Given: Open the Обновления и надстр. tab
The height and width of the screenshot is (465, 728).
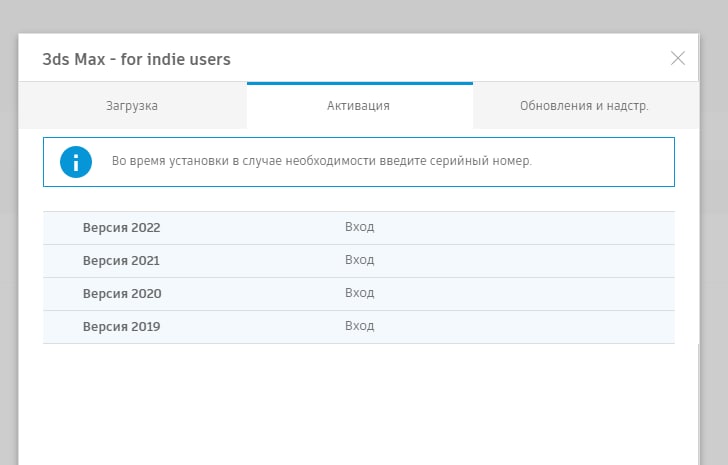Looking at the screenshot, I should click(586, 106).
